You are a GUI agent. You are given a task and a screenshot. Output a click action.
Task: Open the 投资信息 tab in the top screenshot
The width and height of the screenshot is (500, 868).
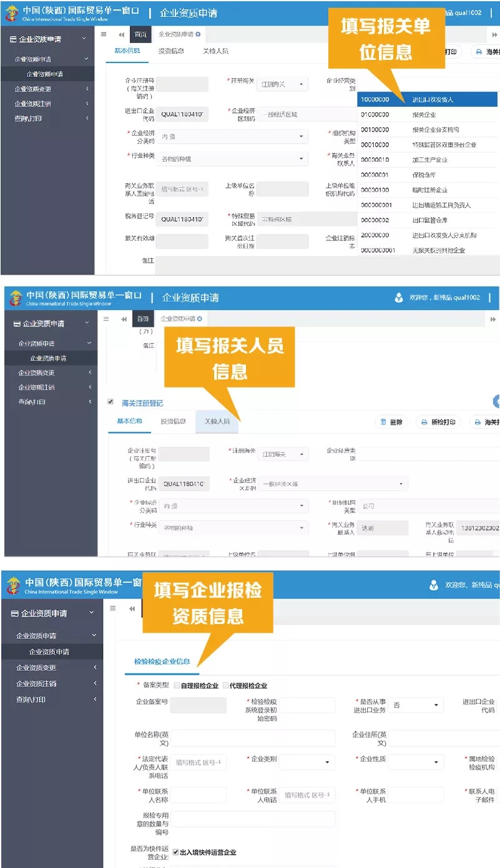(x=171, y=51)
